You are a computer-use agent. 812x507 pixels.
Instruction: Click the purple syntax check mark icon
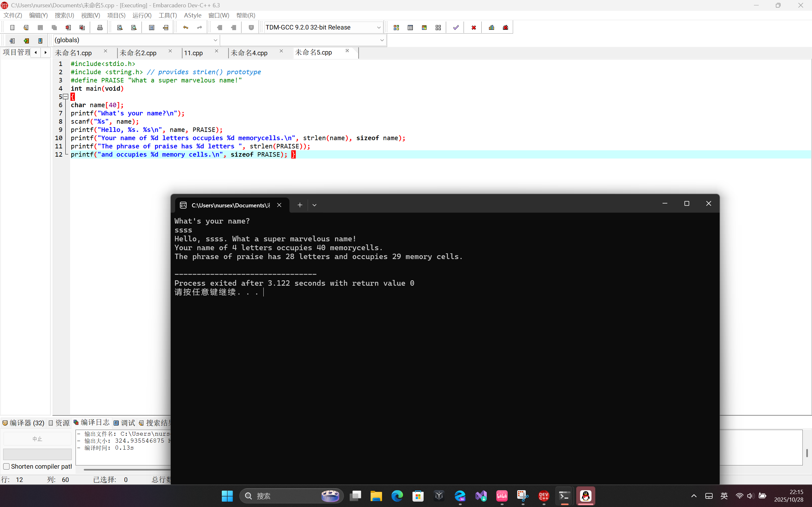pos(456,28)
